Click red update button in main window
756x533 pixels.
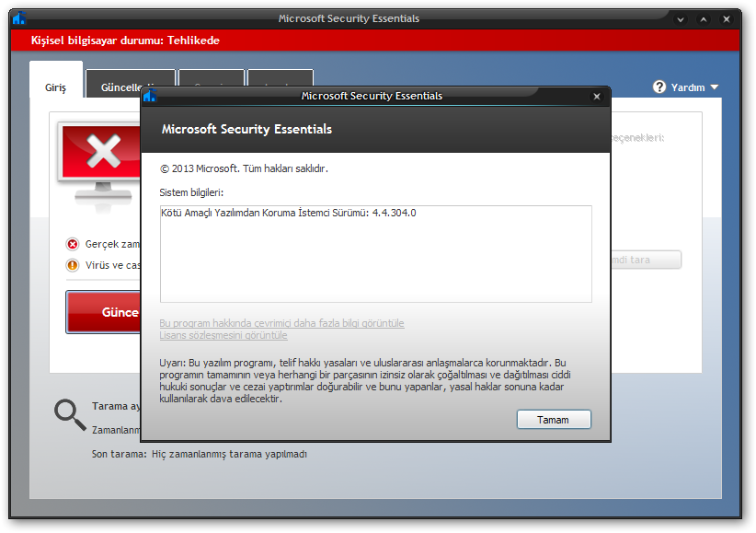click(x=104, y=312)
